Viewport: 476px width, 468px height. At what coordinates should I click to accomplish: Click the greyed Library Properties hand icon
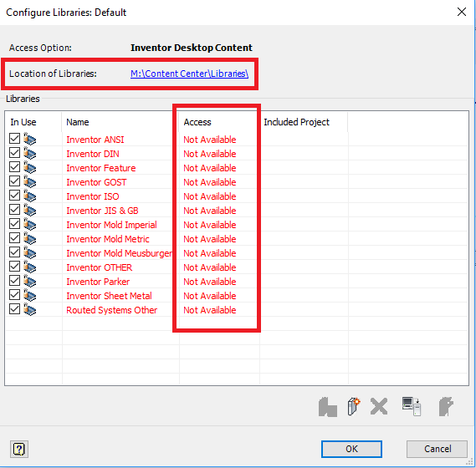[x=446, y=406]
